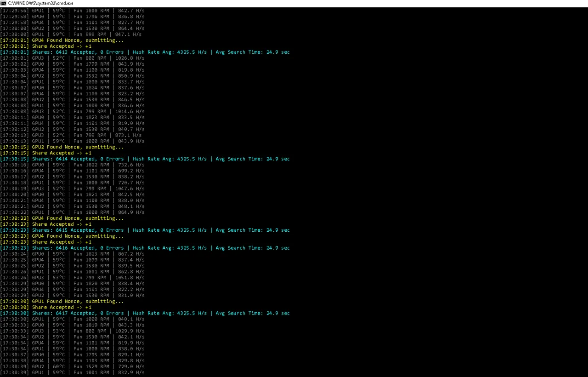Select the GPU4 line reading 823.2 H/s
The image size is (588, 377).
[72, 94]
